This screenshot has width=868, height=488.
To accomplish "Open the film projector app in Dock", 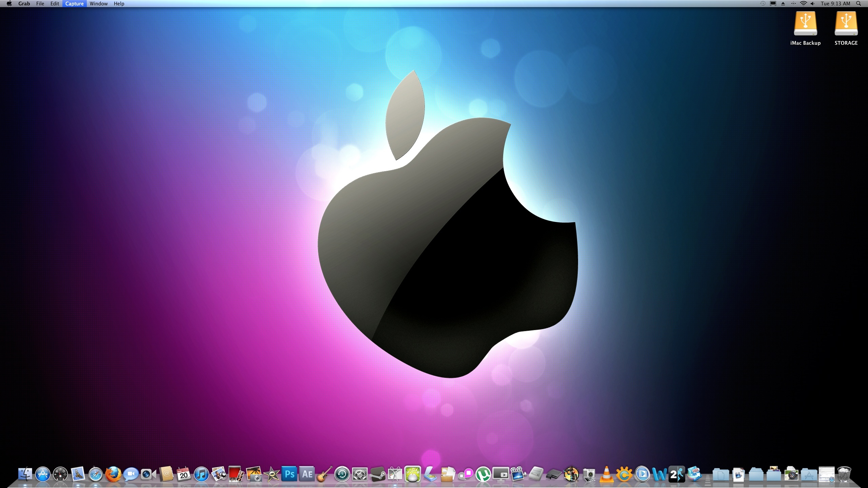I will tap(518, 474).
